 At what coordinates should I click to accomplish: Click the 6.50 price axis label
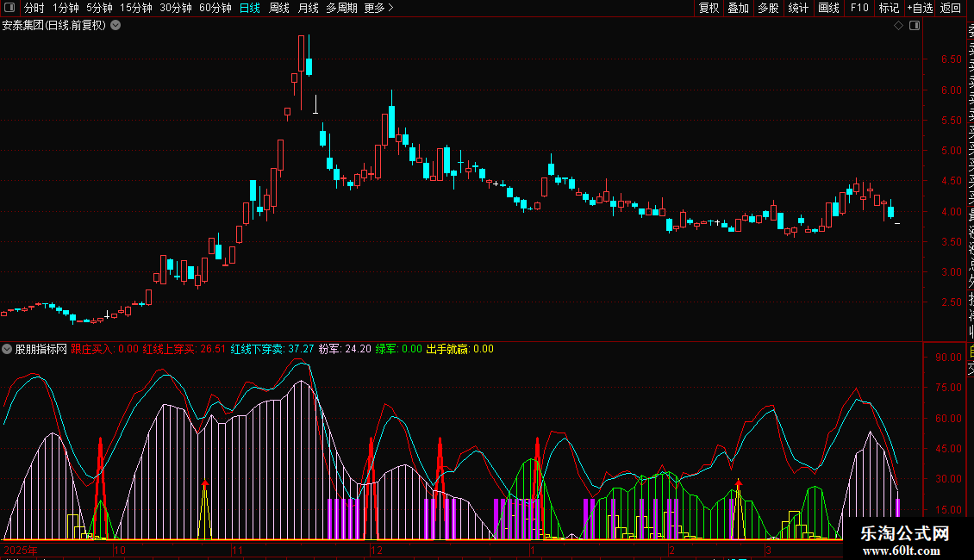pyautogui.click(x=951, y=59)
